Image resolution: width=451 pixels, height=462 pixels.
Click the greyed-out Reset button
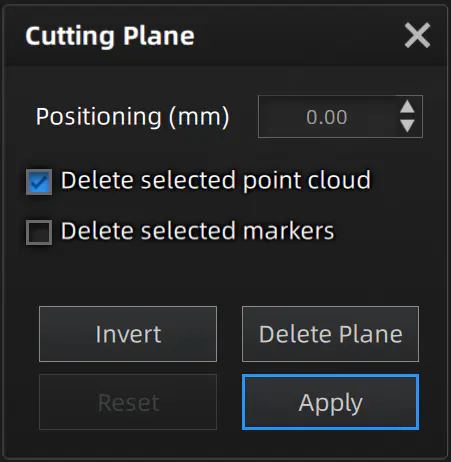click(x=128, y=402)
